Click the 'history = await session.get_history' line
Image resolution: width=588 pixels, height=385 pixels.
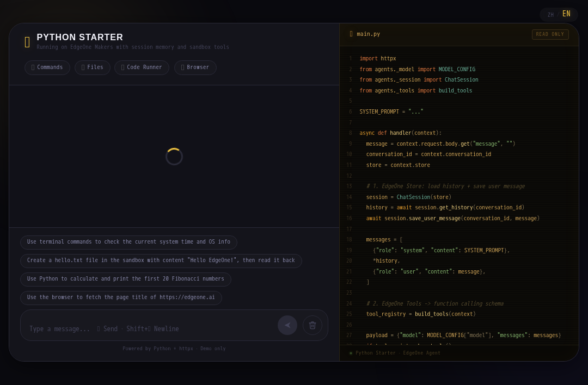click(445, 208)
